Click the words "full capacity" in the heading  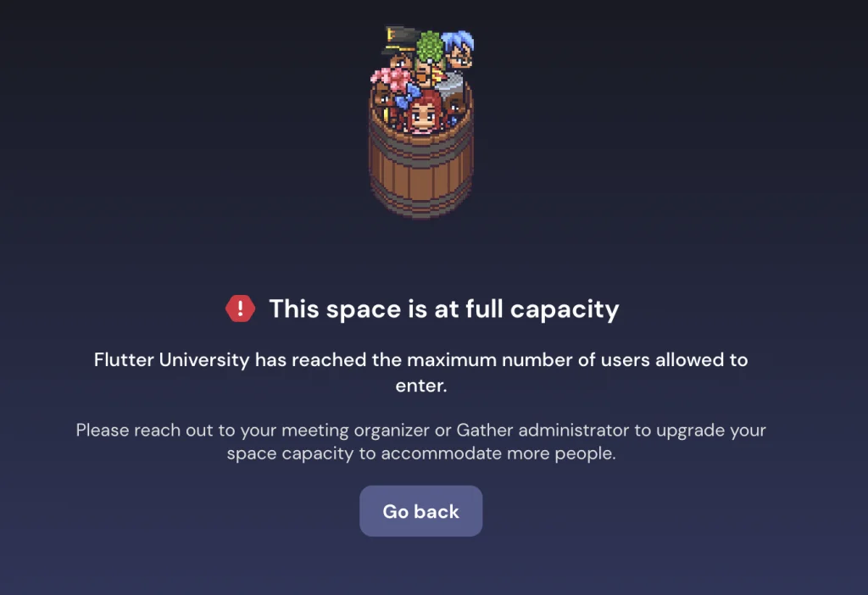[x=542, y=309]
